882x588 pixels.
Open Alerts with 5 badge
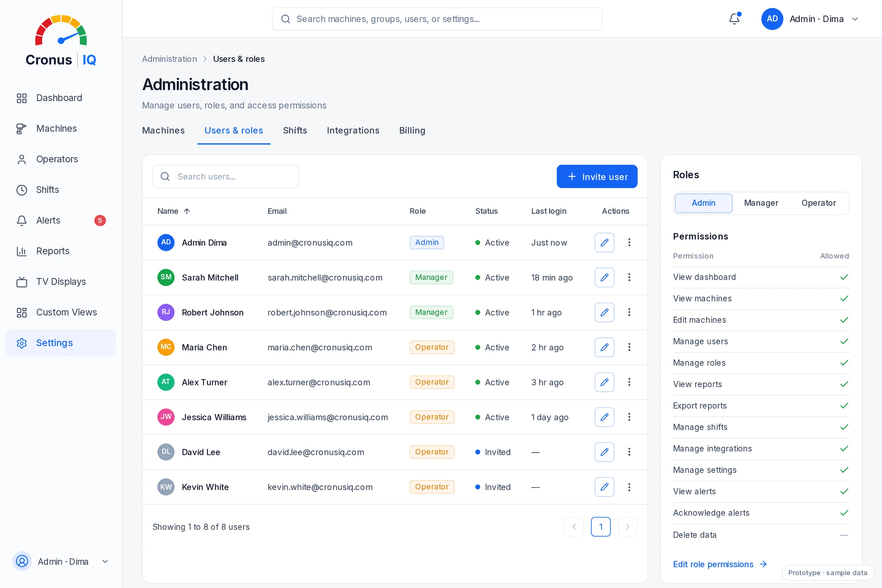[61, 220]
